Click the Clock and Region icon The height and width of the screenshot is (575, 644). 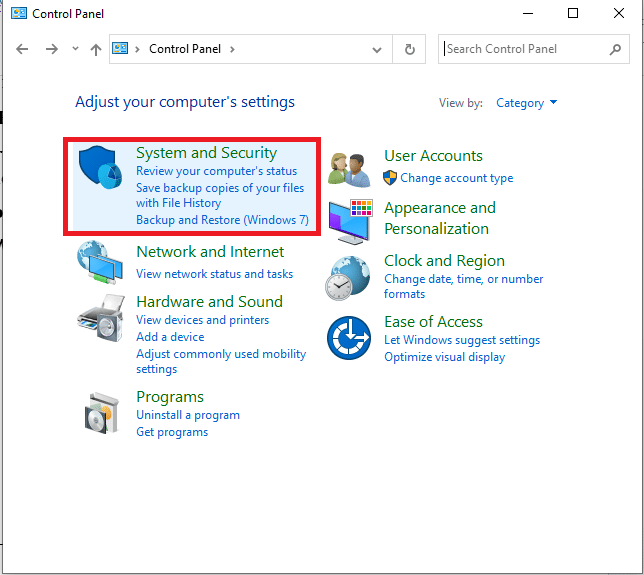pyautogui.click(x=349, y=276)
